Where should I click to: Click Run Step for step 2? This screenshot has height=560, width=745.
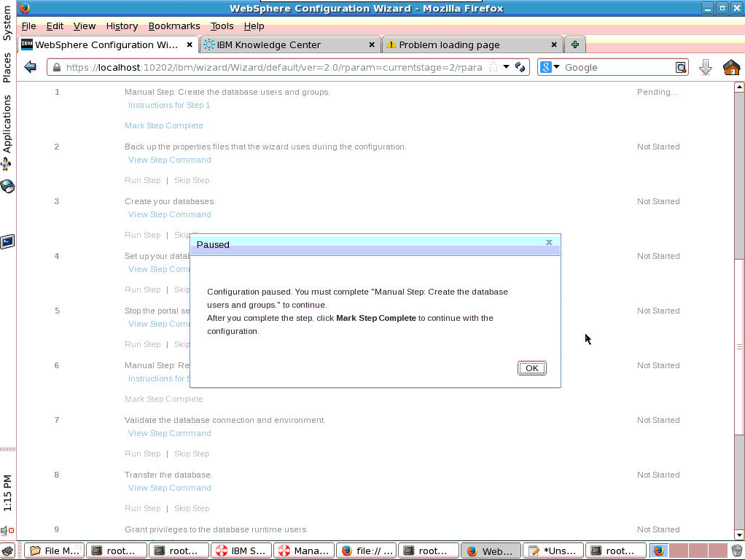point(143,180)
